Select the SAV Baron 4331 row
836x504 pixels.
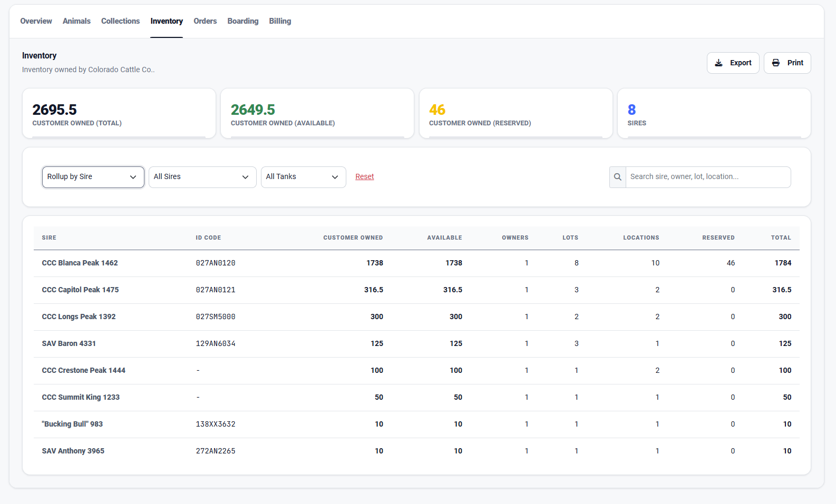(x=416, y=343)
